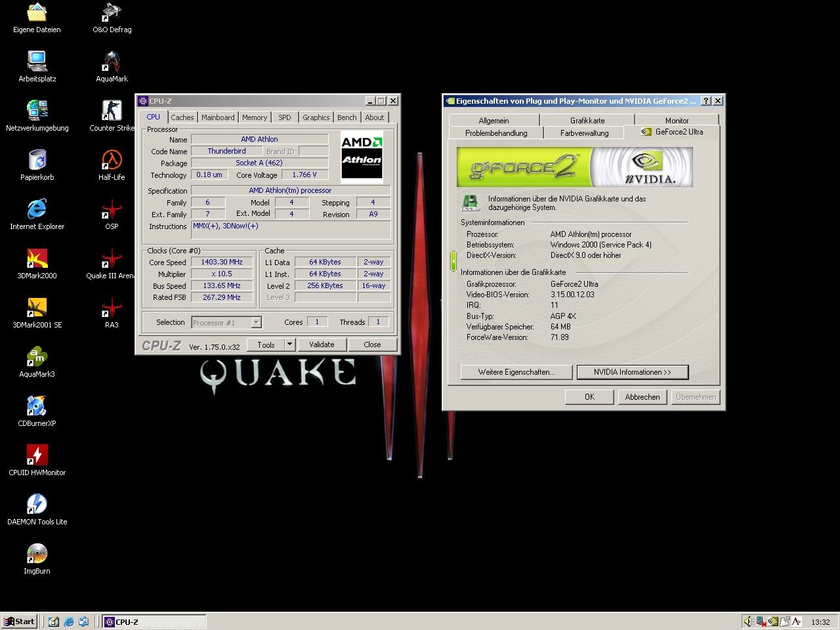Switch to the Mainboard tab in CPU-Z
840x630 pixels.
pos(218,117)
